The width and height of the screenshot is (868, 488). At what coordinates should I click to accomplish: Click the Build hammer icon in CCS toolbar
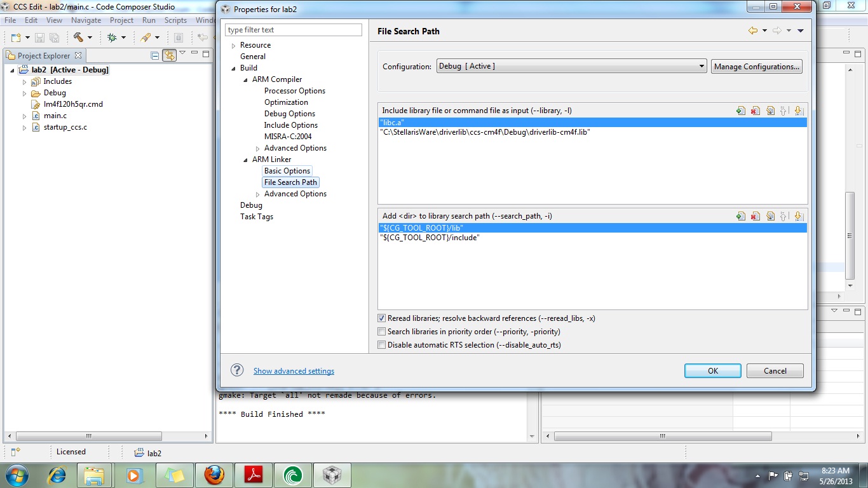click(x=78, y=37)
